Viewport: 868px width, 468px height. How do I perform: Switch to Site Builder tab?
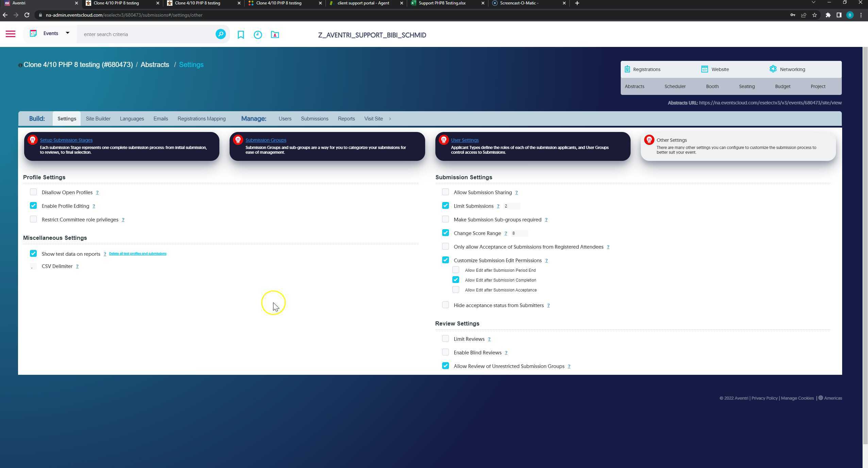98,119
